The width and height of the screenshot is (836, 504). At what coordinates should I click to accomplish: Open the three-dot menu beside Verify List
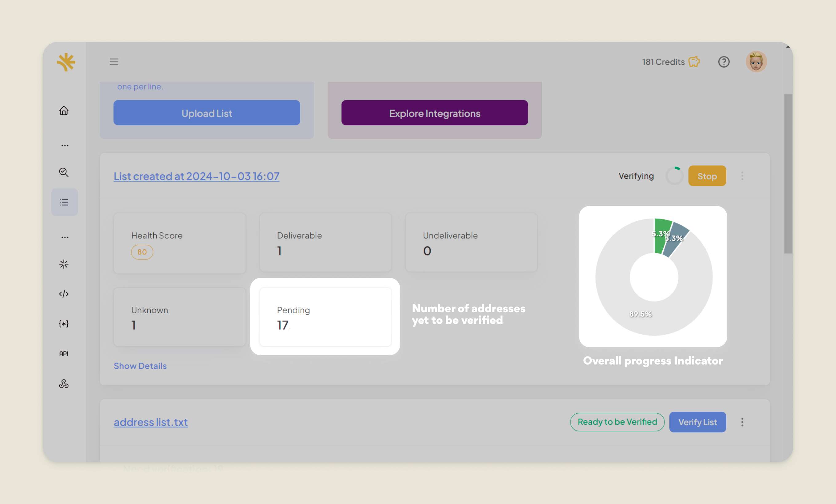[742, 422]
